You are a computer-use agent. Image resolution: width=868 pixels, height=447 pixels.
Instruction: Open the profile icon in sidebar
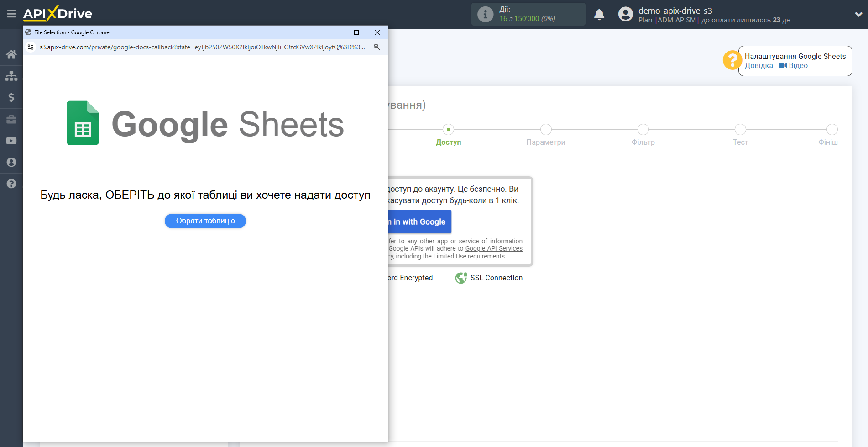(11, 162)
